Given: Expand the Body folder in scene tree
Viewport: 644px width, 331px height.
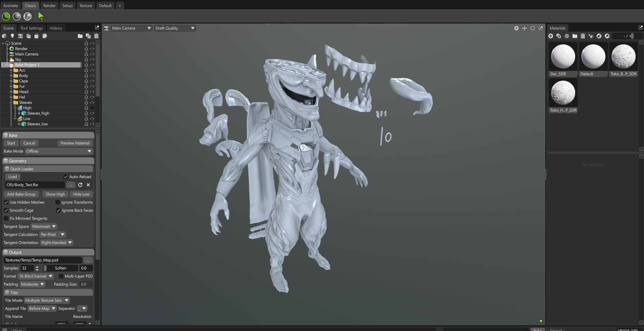Looking at the screenshot, I should 11,76.
